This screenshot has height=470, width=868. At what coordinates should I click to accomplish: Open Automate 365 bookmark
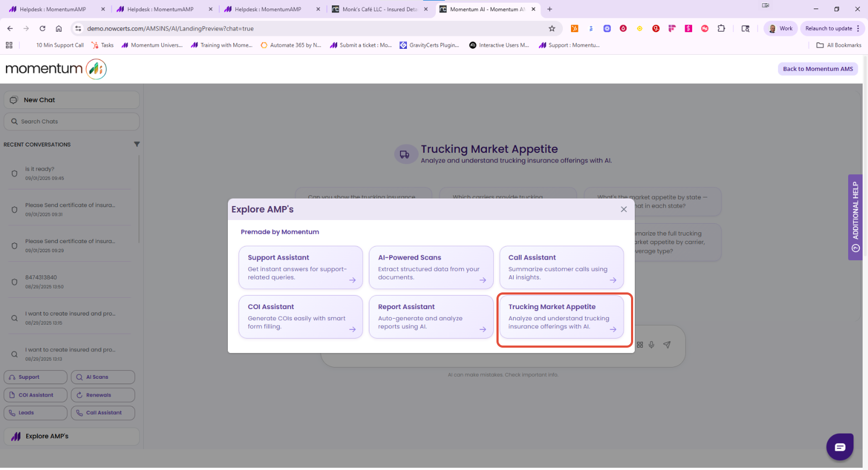pos(291,45)
